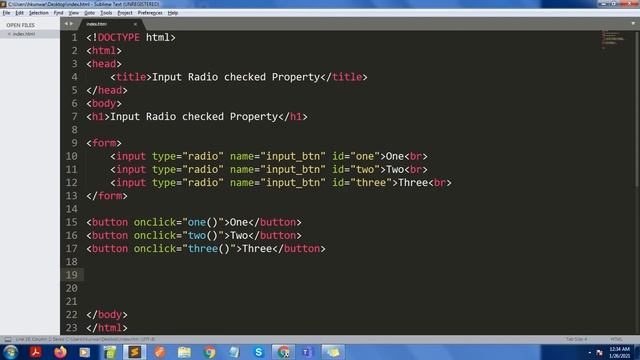Open the Project menu
The width and height of the screenshot is (640, 360).
pyautogui.click(x=125, y=13)
